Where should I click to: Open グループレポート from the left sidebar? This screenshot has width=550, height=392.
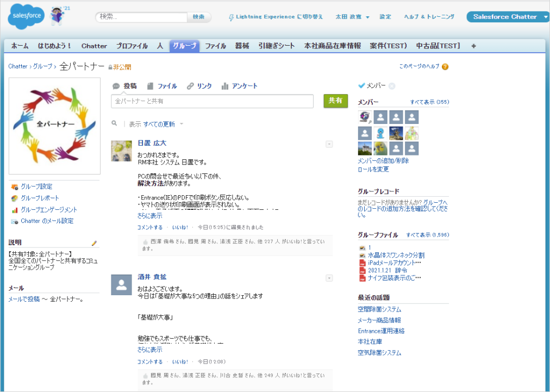40,198
